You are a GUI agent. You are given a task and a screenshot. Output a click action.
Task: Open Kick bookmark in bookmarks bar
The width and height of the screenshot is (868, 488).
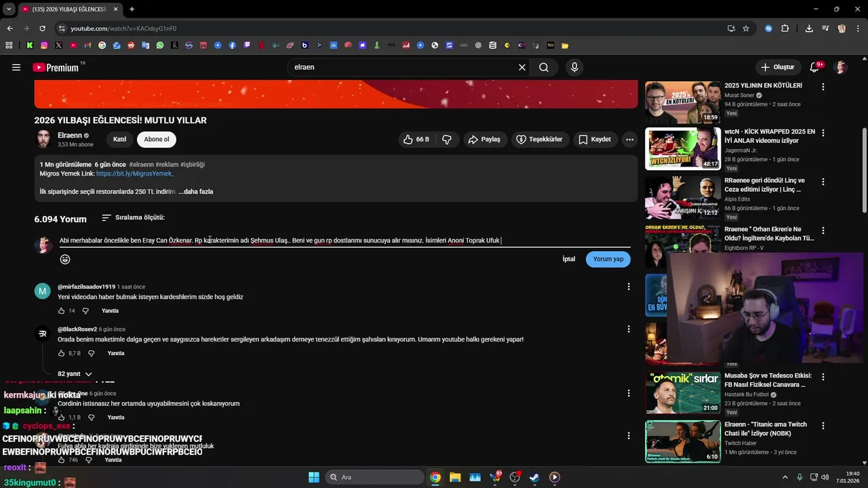click(x=30, y=45)
